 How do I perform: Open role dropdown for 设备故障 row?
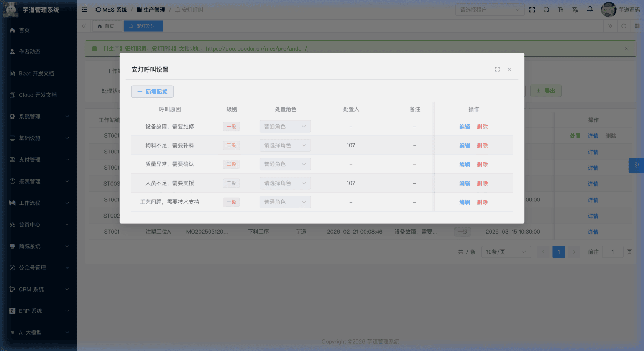(285, 127)
